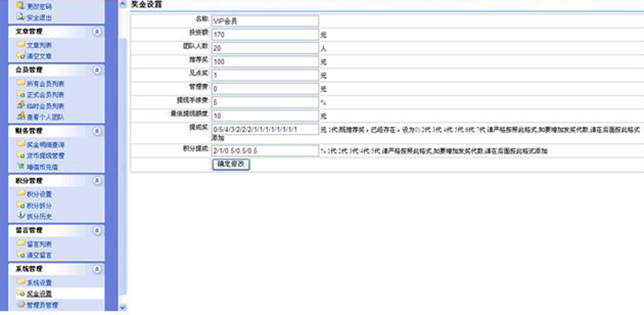Click the folder icon beside 所有会员列表
This screenshot has height=315, width=644.
point(21,83)
